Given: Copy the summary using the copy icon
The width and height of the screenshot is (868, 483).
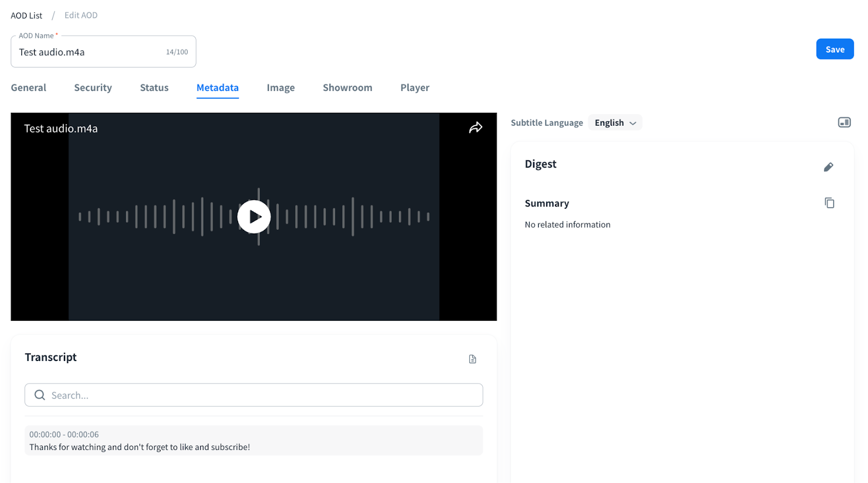Looking at the screenshot, I should (x=829, y=203).
